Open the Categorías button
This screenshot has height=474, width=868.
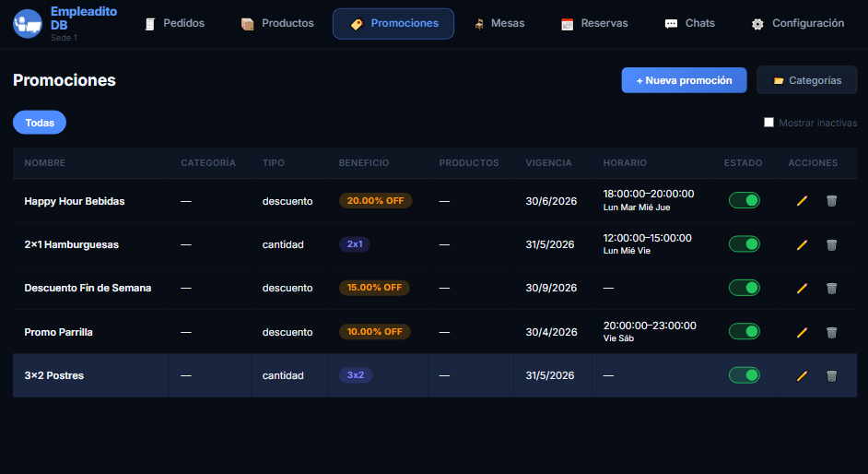pyautogui.click(x=806, y=80)
